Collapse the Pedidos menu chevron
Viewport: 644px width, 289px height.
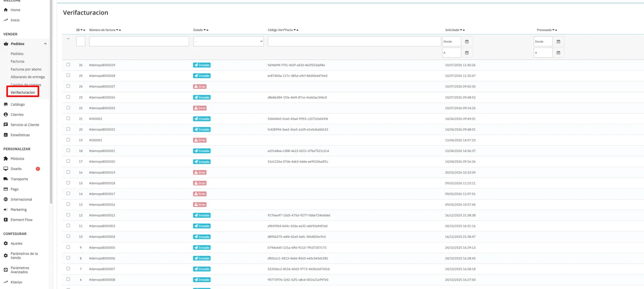[x=45, y=44]
